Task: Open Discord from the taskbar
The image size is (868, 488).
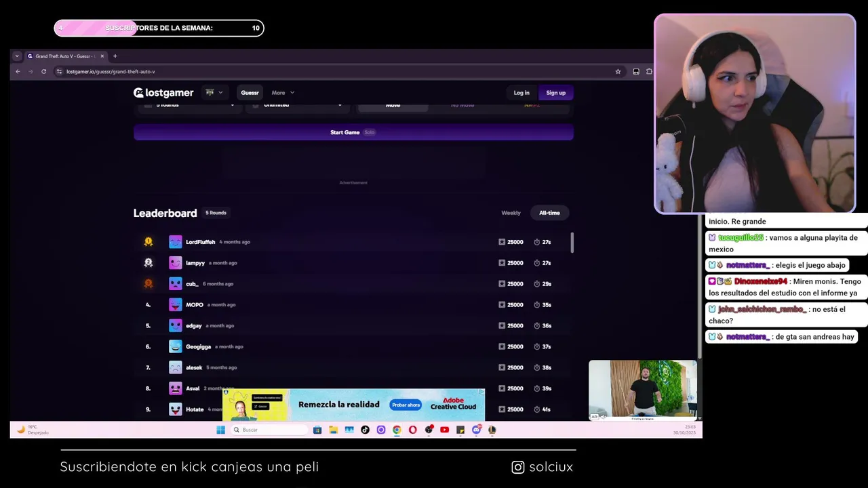Action: point(476,430)
